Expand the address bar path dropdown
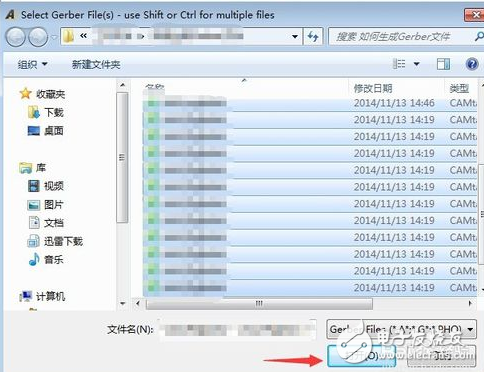Viewport: 484px width, 372px height. coord(295,36)
